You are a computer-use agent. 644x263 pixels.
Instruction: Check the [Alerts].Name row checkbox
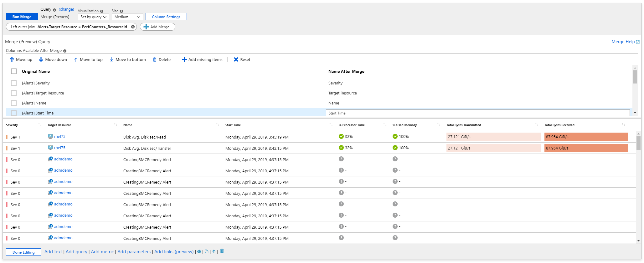[14, 103]
